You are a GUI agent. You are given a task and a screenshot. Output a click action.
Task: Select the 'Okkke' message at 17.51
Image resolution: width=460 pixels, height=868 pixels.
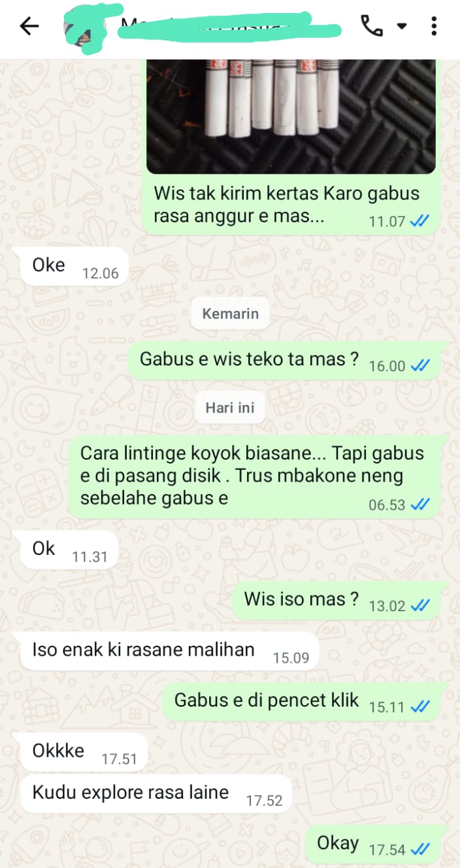pos(85,752)
